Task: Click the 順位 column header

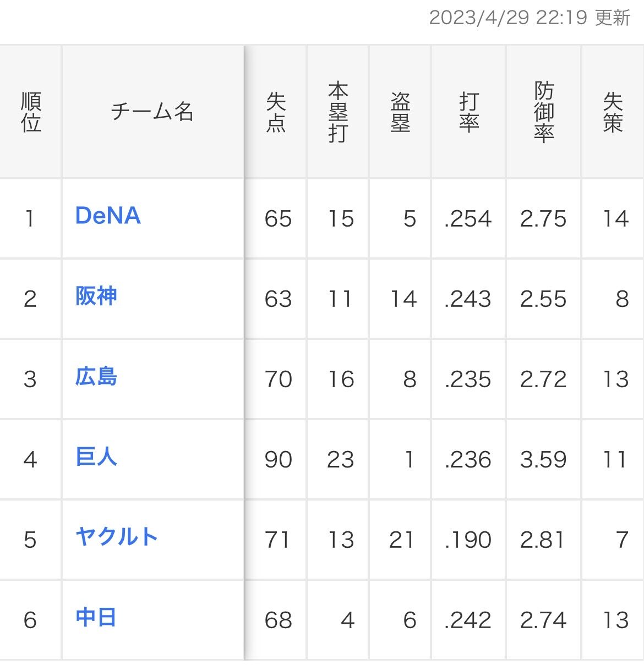Action: [31, 112]
